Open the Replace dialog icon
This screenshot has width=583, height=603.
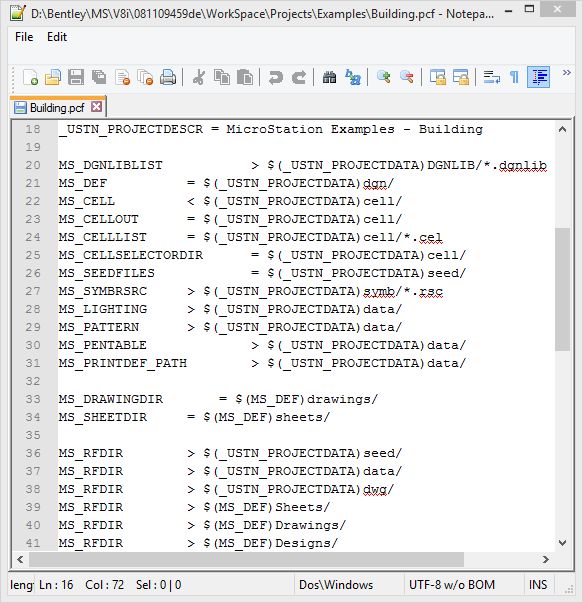[x=353, y=77]
